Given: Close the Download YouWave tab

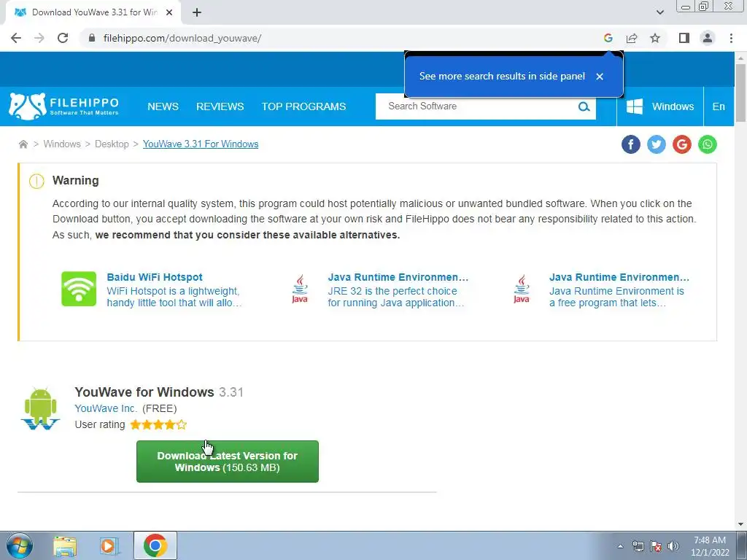Looking at the screenshot, I should [x=169, y=12].
